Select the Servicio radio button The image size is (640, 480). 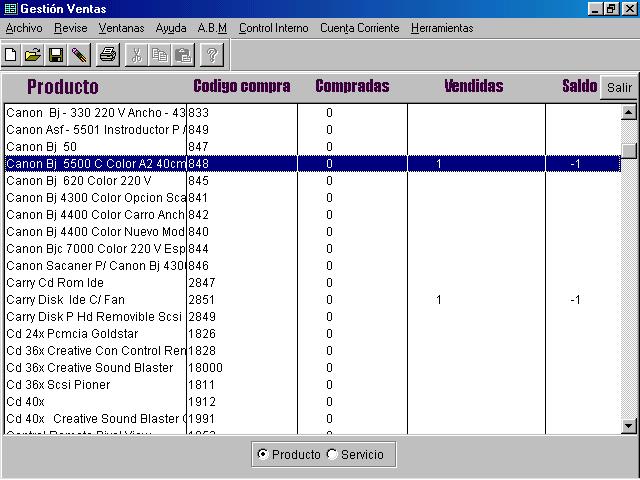(332, 454)
